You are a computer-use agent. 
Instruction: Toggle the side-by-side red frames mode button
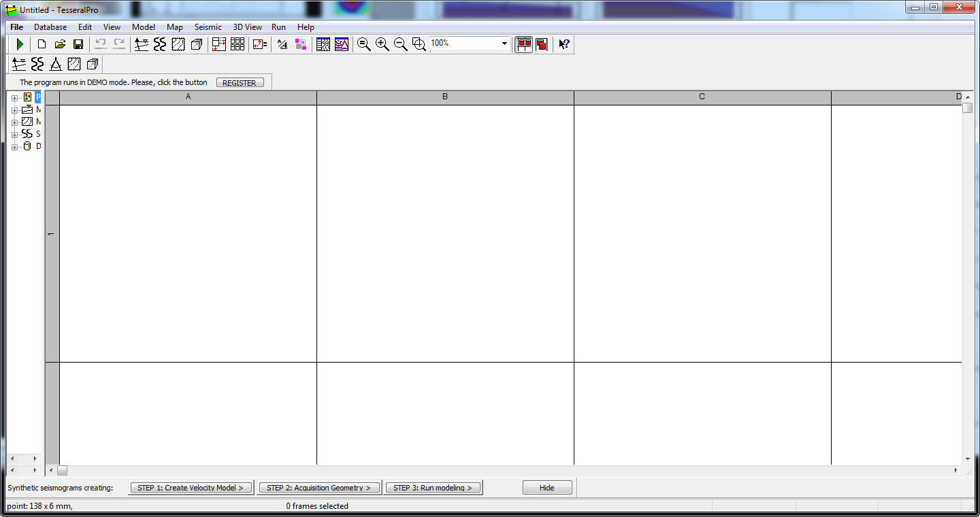[524, 44]
